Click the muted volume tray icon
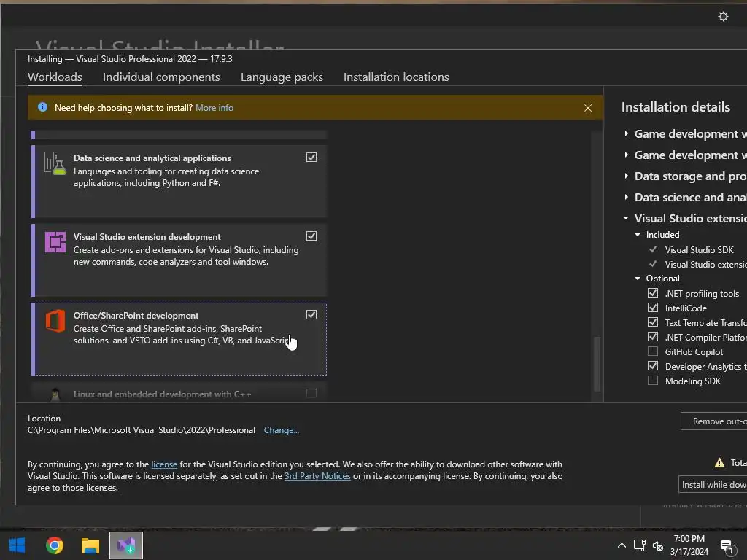 pyautogui.click(x=658, y=546)
